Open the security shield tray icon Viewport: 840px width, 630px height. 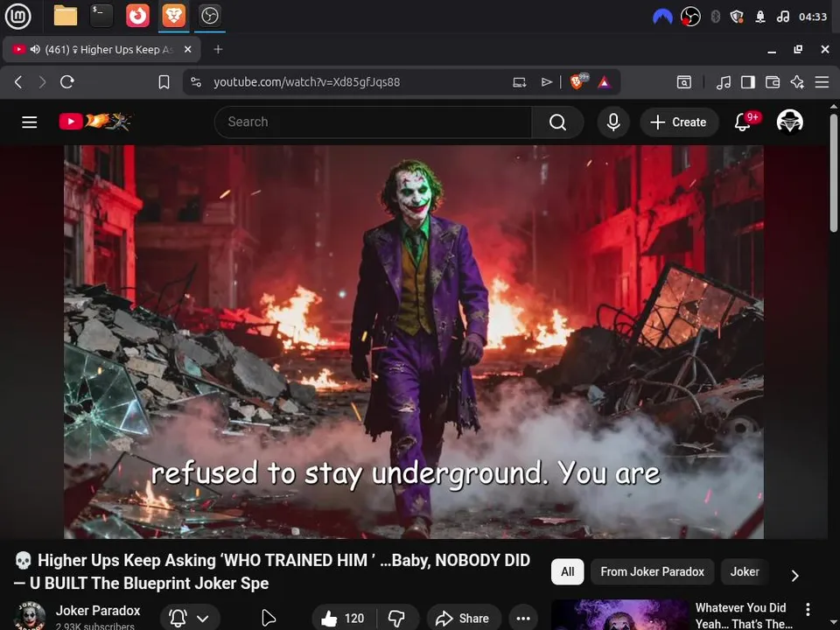pos(737,17)
